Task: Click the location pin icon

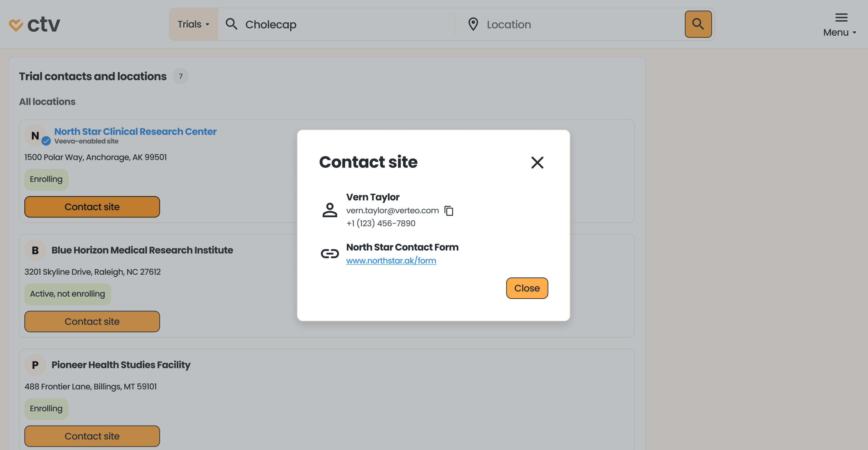Action: 473,24
